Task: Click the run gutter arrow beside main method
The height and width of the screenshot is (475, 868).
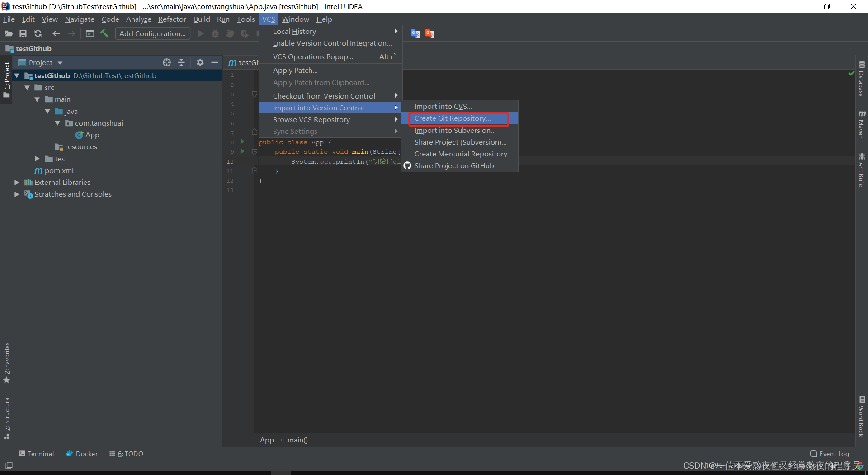Action: (x=242, y=151)
